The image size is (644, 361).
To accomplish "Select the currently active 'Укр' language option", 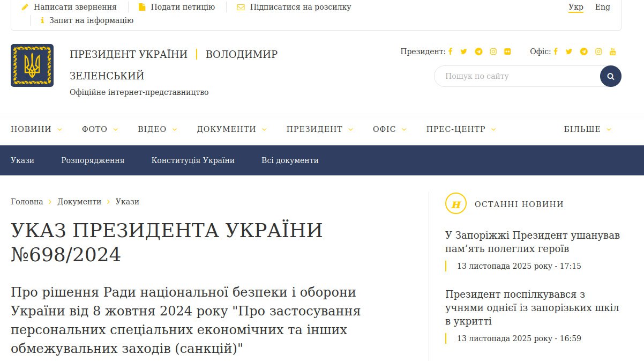I will tap(575, 7).
